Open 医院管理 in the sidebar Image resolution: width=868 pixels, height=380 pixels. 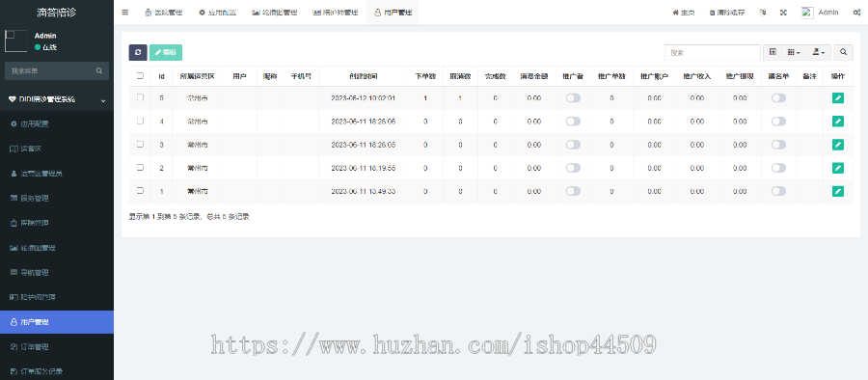57,223
